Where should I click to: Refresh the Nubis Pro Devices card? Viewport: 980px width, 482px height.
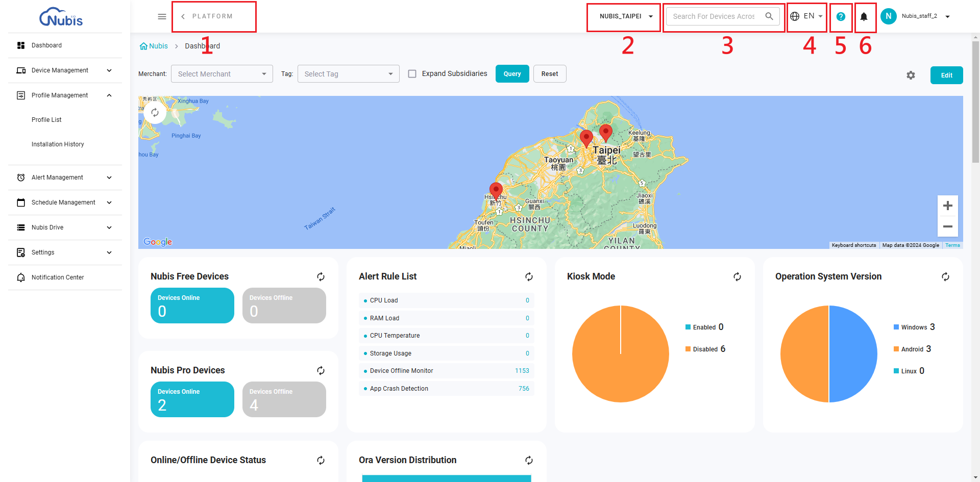click(x=321, y=370)
